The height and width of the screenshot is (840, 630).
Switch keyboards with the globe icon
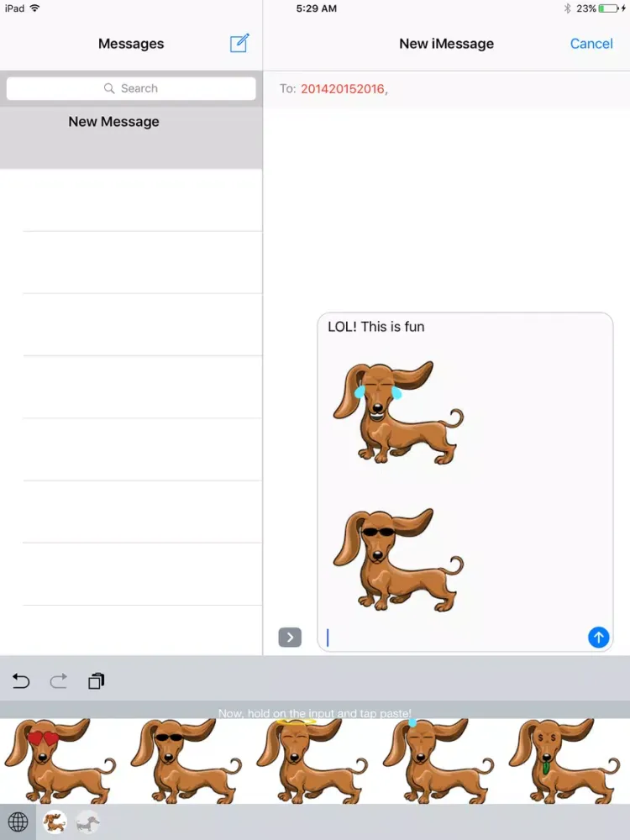(18, 822)
